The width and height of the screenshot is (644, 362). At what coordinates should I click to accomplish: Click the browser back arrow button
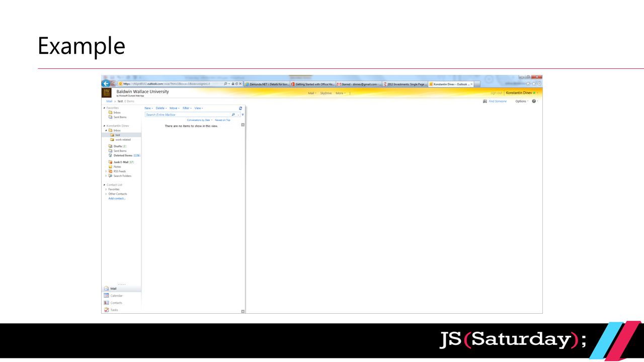[x=106, y=83]
